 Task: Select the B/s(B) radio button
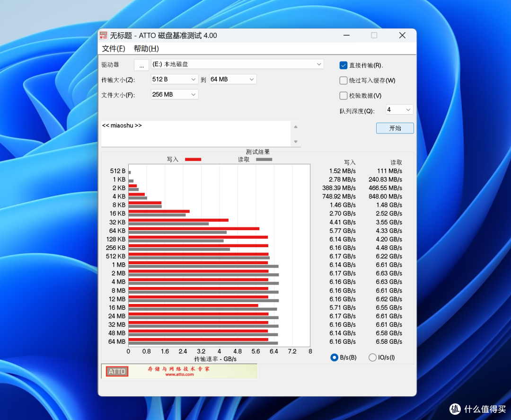coord(334,357)
